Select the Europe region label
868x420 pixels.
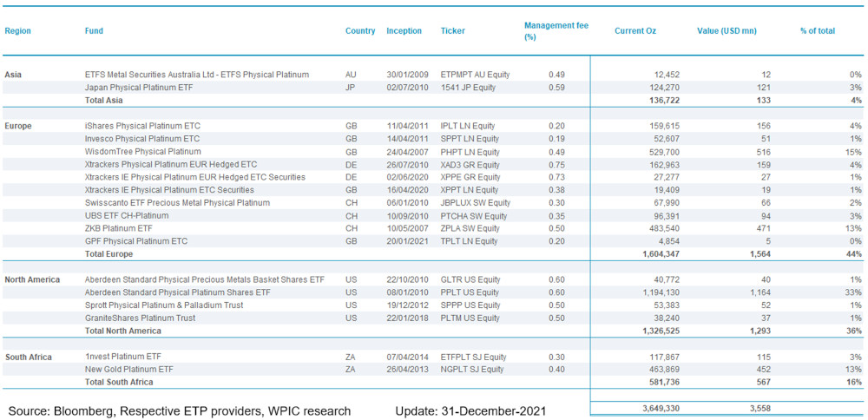(18, 126)
